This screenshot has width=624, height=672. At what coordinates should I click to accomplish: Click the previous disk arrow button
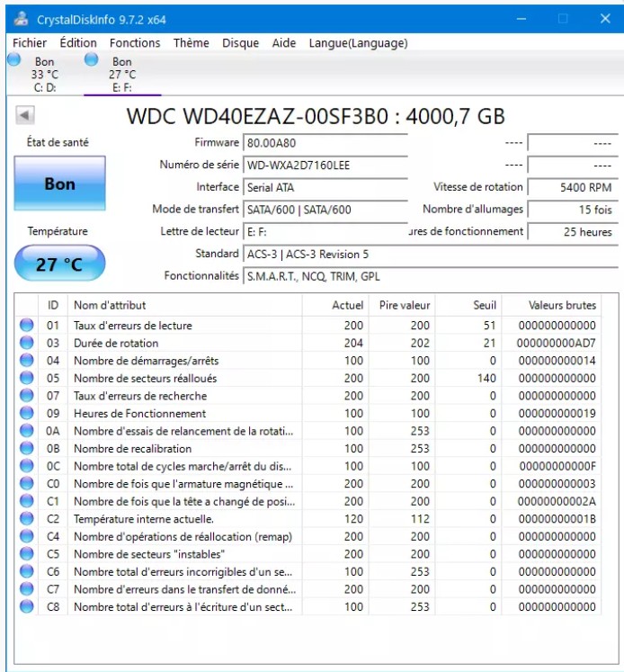coord(25,115)
